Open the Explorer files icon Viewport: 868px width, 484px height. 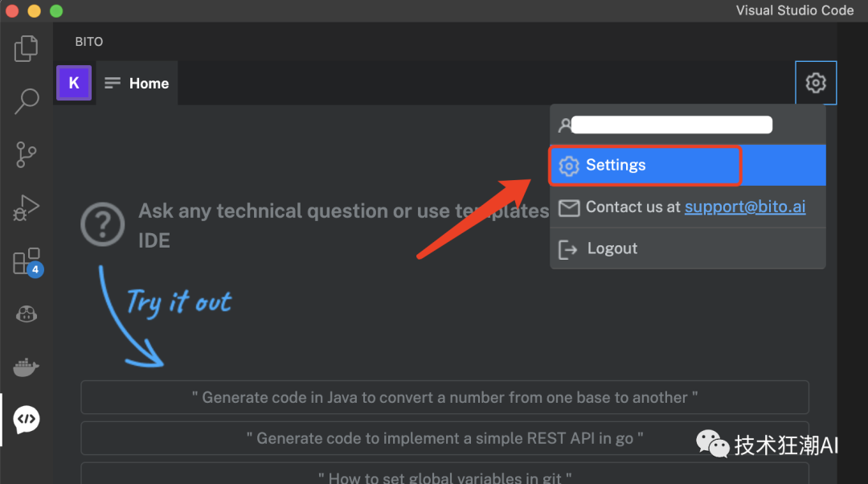pyautogui.click(x=27, y=48)
